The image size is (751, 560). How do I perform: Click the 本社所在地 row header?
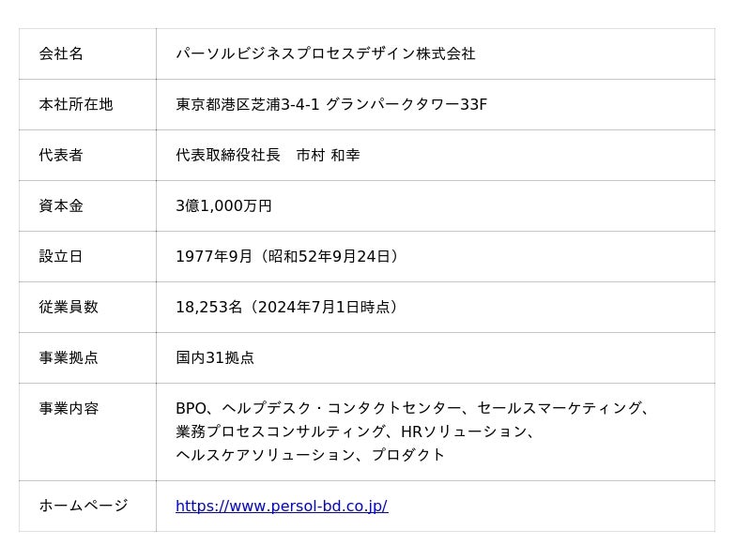(x=87, y=104)
